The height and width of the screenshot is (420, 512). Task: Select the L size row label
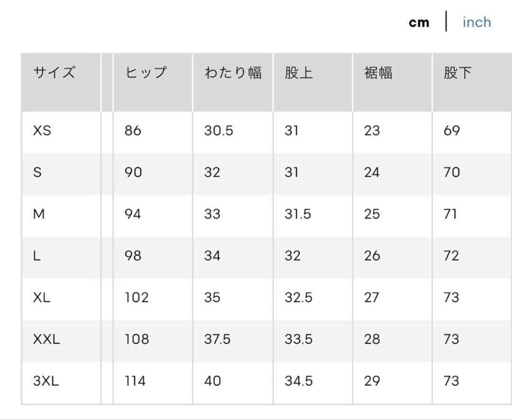pos(37,256)
